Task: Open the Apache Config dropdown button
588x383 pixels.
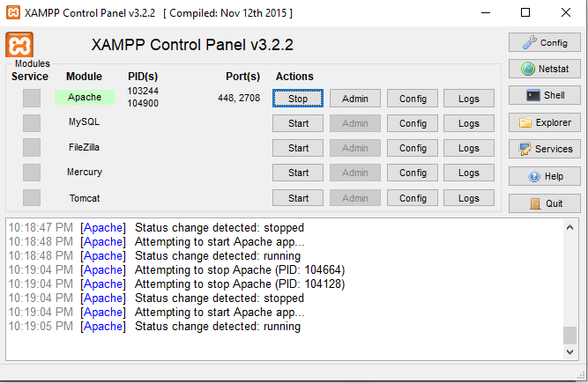Action: 413,99
